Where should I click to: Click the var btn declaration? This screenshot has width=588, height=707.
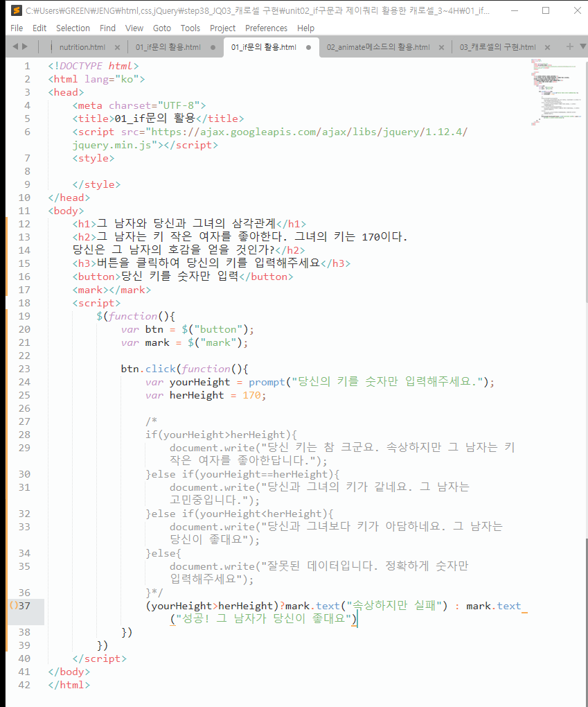click(188, 330)
